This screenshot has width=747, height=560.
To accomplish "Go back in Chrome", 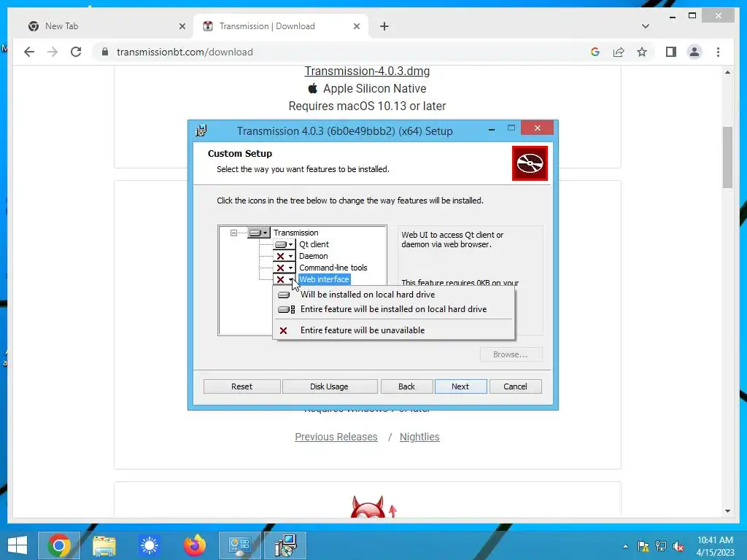I will [29, 52].
